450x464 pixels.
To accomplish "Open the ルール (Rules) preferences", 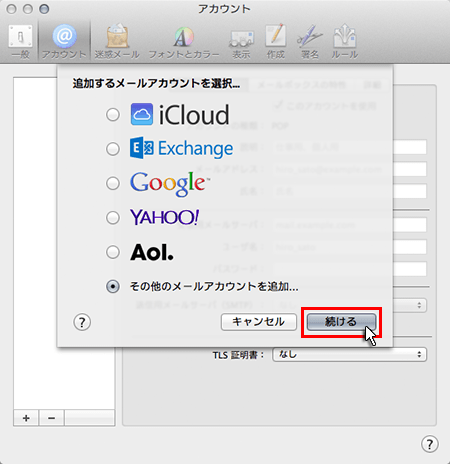I will 345,41.
